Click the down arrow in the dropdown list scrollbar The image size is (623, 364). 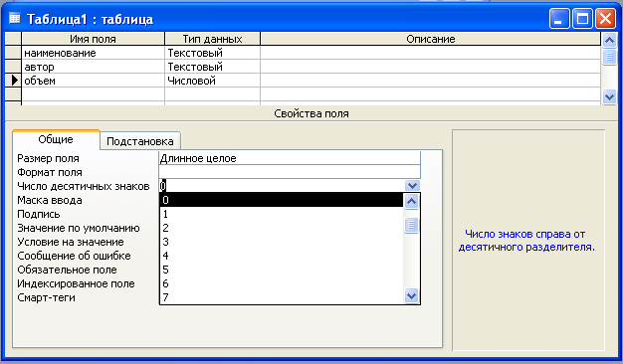coord(411,295)
